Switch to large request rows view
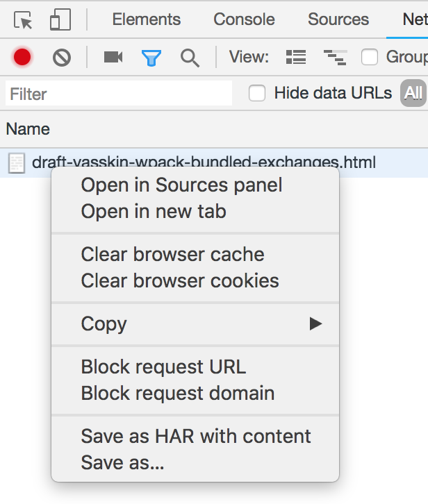428x504 pixels. pyautogui.click(x=296, y=57)
